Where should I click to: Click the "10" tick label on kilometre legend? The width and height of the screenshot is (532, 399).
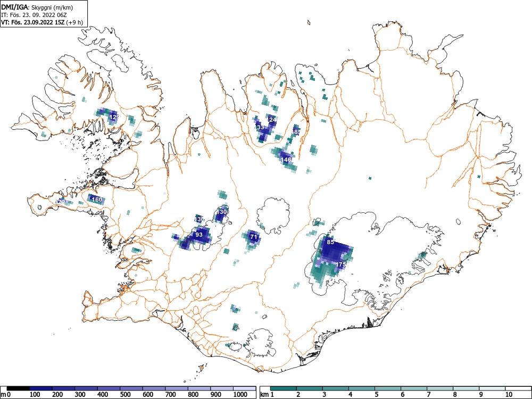508,395
